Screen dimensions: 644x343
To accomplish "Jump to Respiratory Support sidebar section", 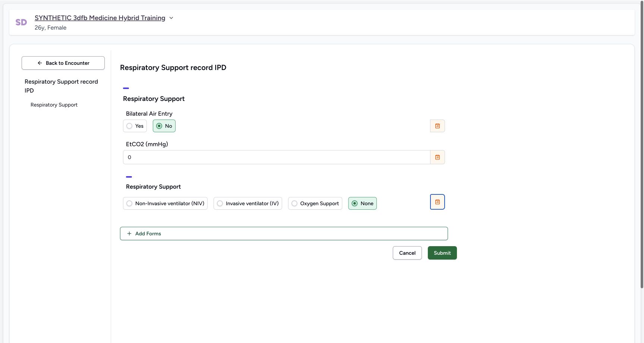I will pos(54,105).
